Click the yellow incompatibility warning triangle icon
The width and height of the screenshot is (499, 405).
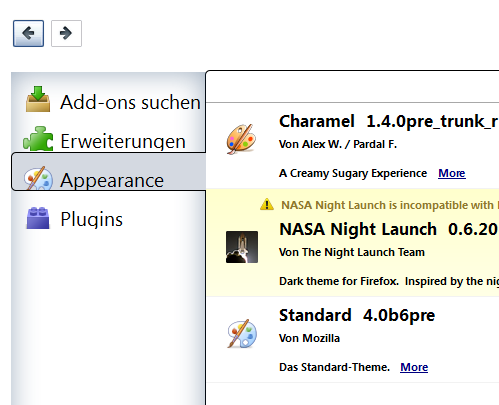pyautogui.click(x=267, y=204)
